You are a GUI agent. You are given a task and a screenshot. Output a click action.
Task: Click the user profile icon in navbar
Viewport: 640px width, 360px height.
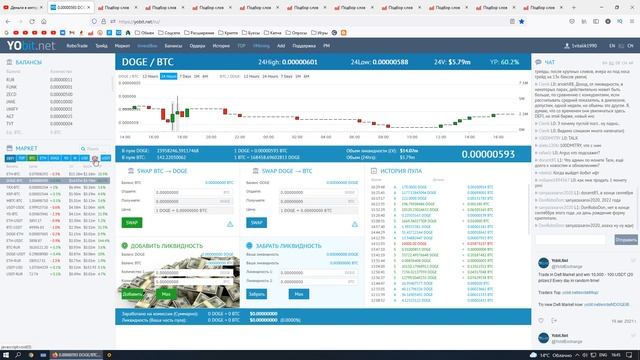pos(567,46)
